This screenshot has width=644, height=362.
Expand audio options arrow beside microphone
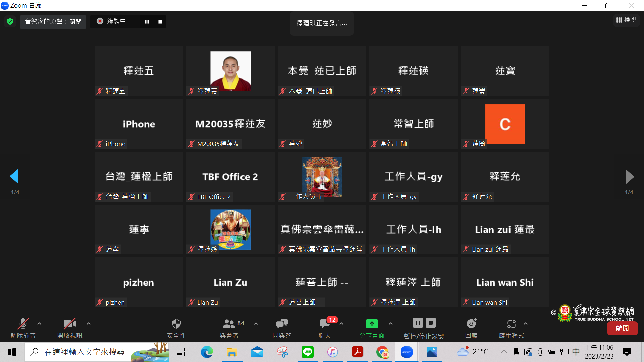pyautogui.click(x=39, y=324)
